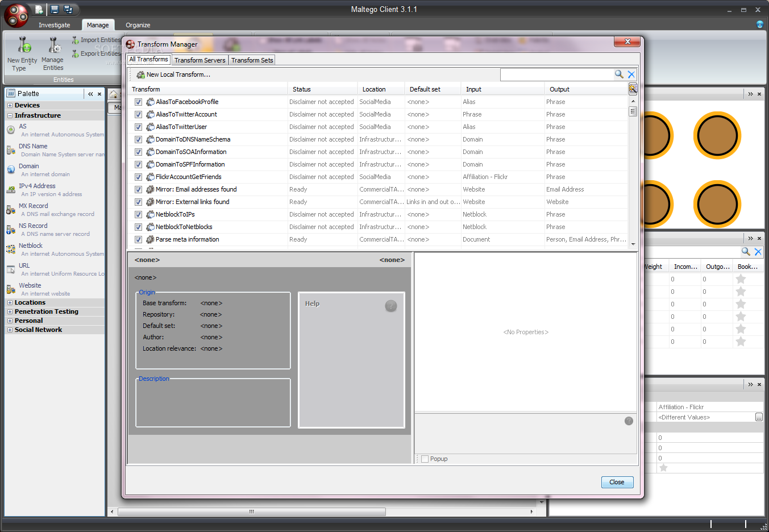769x532 pixels.
Task: Click the Transform Manager search magnifier
Action: point(619,74)
